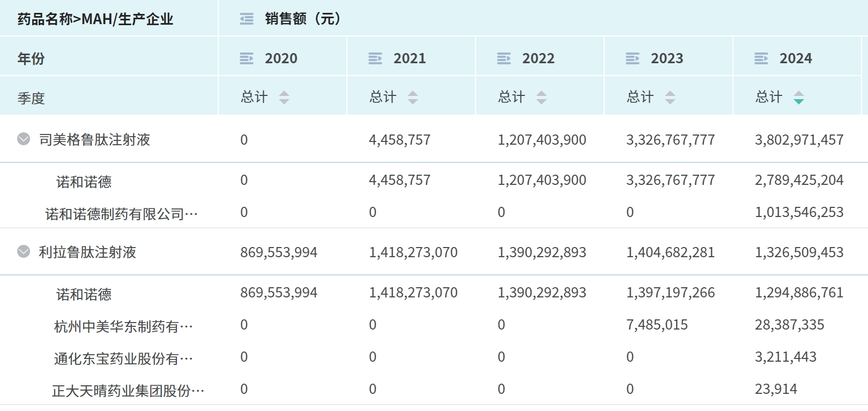Click the collapse icon beside 销售额（元）

pyautogui.click(x=247, y=19)
